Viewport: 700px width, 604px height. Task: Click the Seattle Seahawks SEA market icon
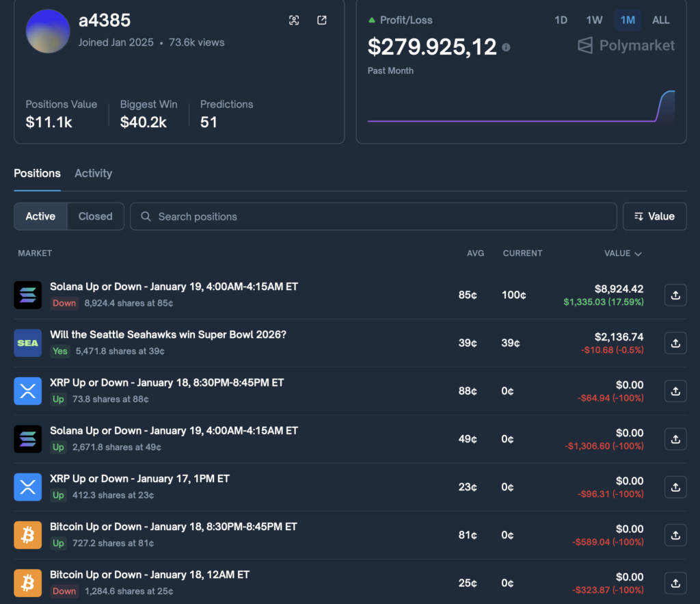point(28,343)
